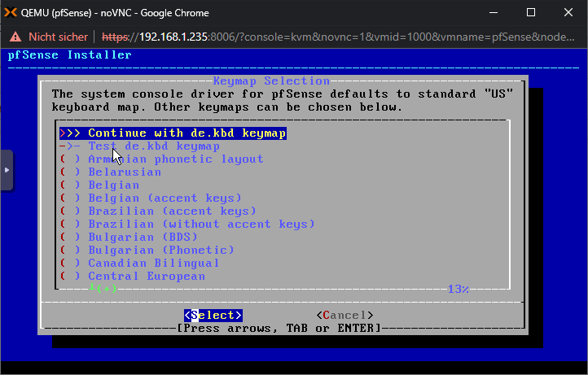Select Bulgarian (Phonetic) radio option
The width and height of the screenshot is (588, 375).
[147, 251]
